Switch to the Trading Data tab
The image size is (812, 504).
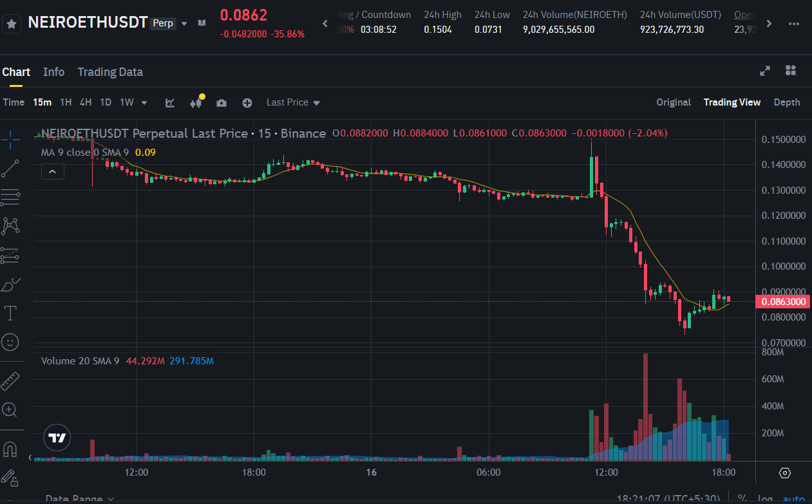[109, 71]
